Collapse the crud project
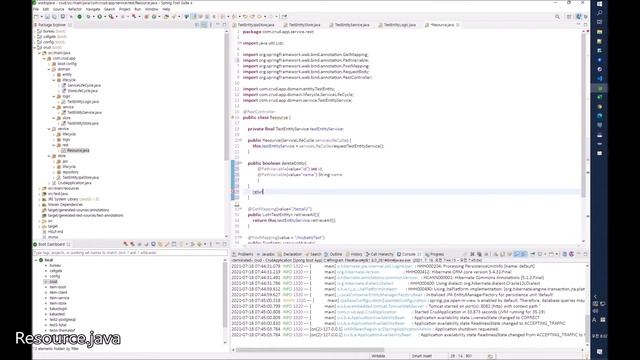 (x=35, y=47)
